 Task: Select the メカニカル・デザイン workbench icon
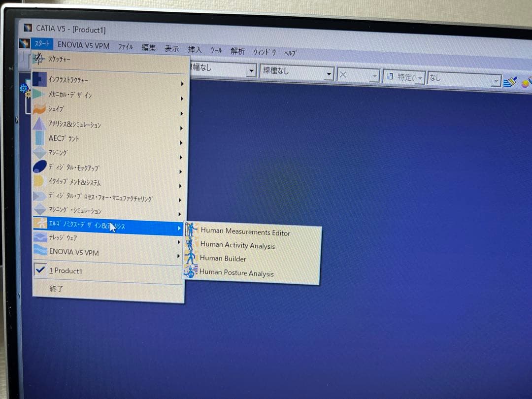(x=39, y=94)
